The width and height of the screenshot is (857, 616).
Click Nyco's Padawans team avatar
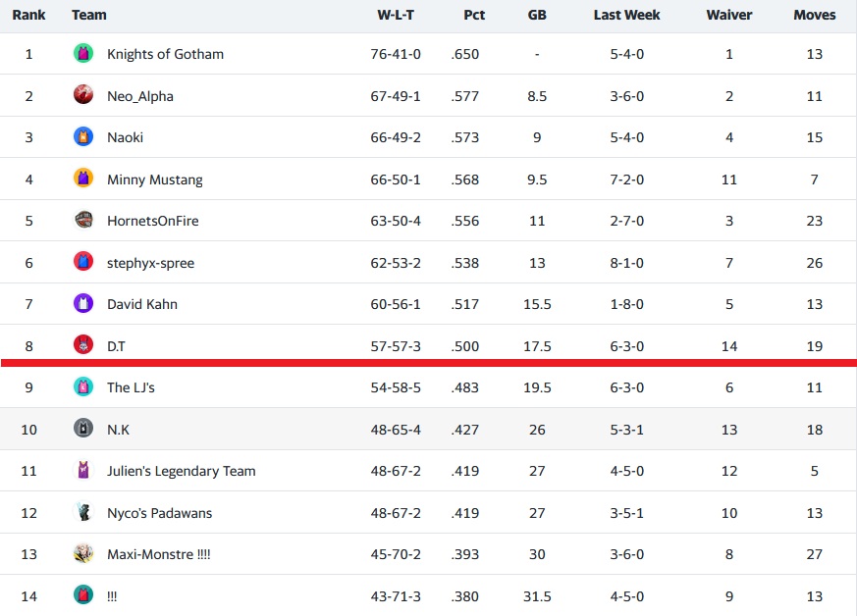[x=83, y=512]
